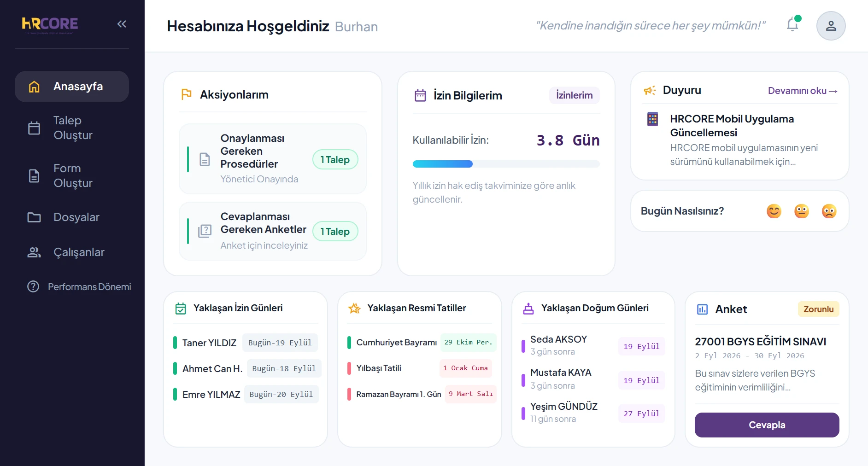Click 1 Talep badge for Prosedürler
The height and width of the screenshot is (466, 868).
coord(335,159)
